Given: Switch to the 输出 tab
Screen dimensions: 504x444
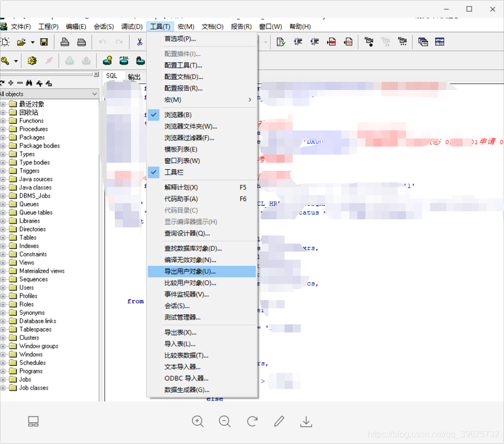Looking at the screenshot, I should point(134,77).
